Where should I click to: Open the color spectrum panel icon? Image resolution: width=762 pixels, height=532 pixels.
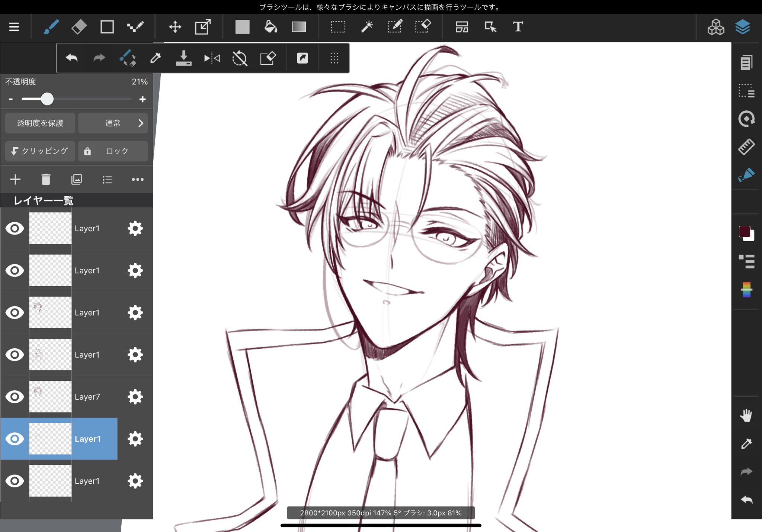tap(746, 290)
